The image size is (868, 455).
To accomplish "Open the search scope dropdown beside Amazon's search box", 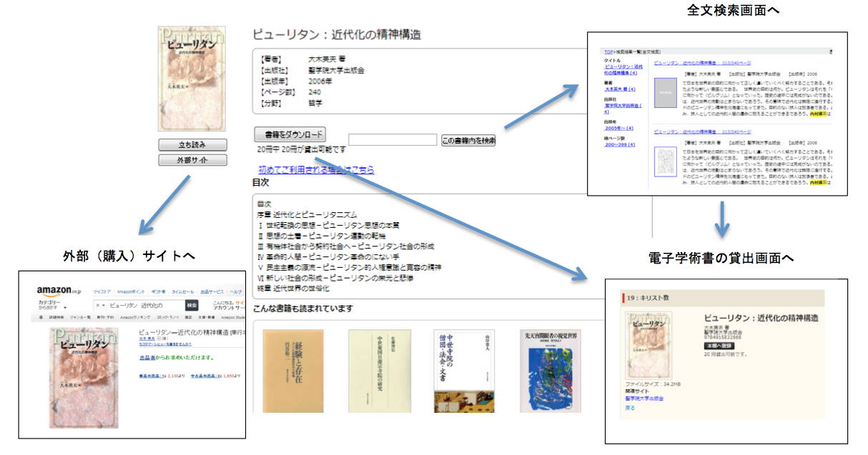I will click(101, 306).
